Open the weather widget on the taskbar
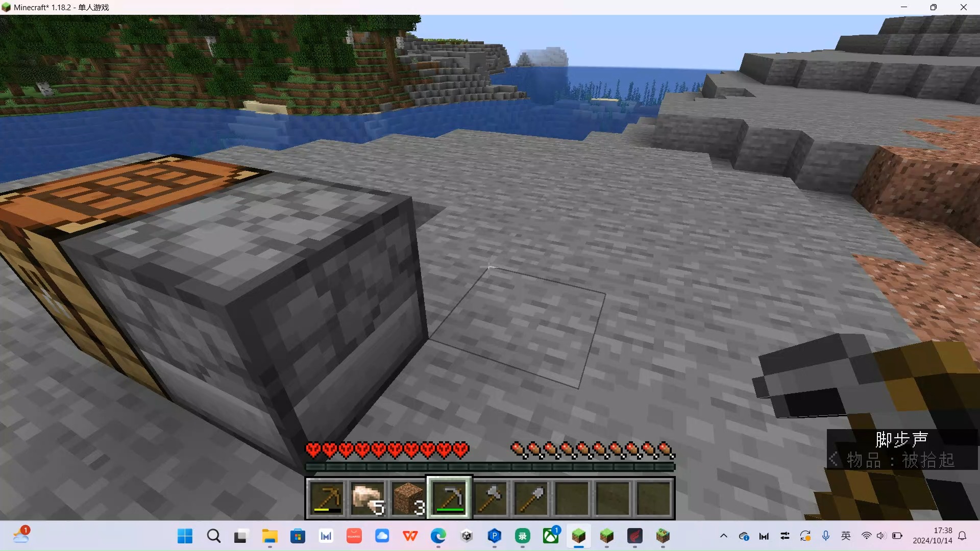This screenshot has width=980, height=551. (21, 535)
